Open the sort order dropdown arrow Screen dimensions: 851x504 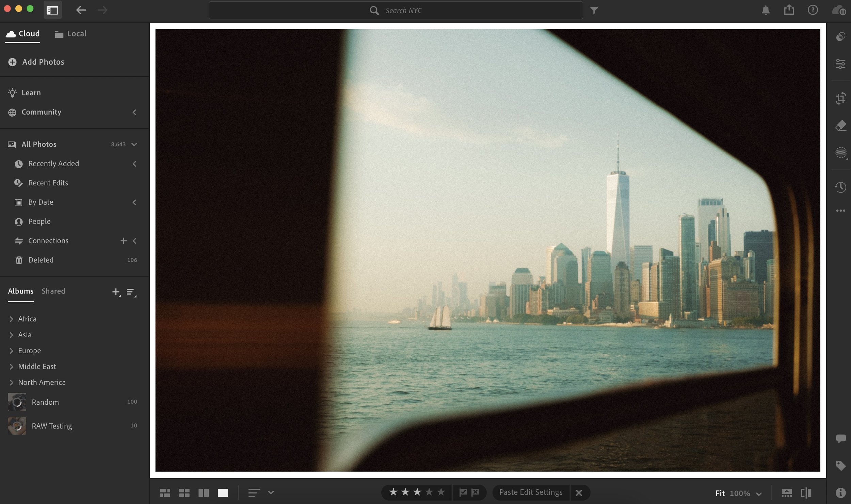click(271, 492)
